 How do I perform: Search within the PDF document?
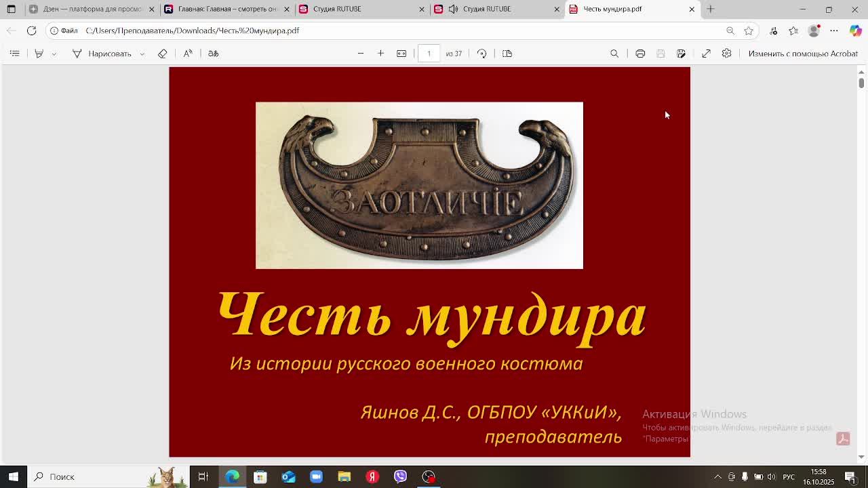point(614,54)
